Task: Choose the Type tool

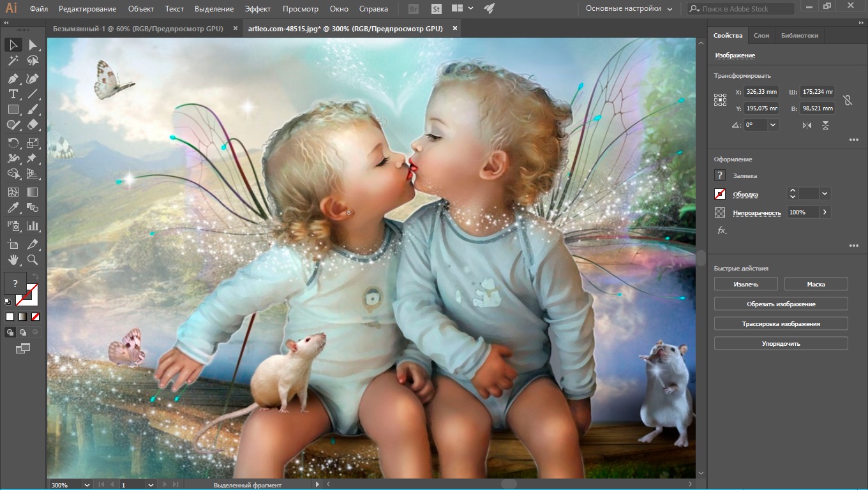Action: [x=13, y=94]
